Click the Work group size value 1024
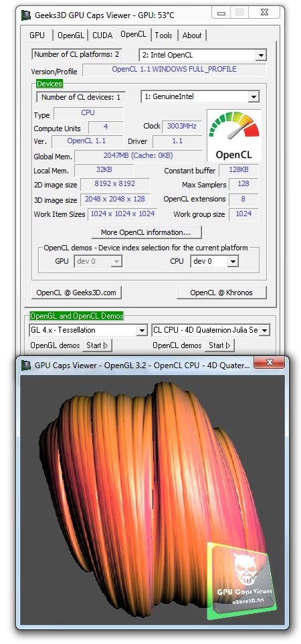This screenshot has width=301, height=644. point(243,214)
